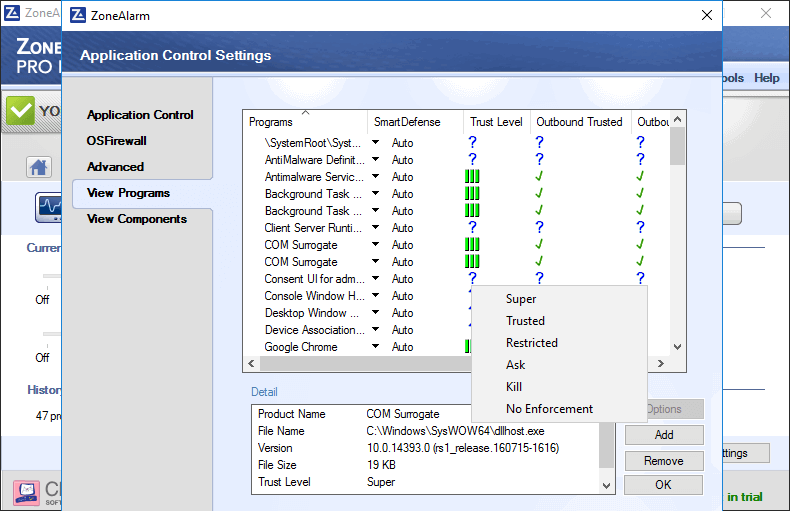
Task: Click the Version value 10.0.14393.0
Action: [463, 448]
